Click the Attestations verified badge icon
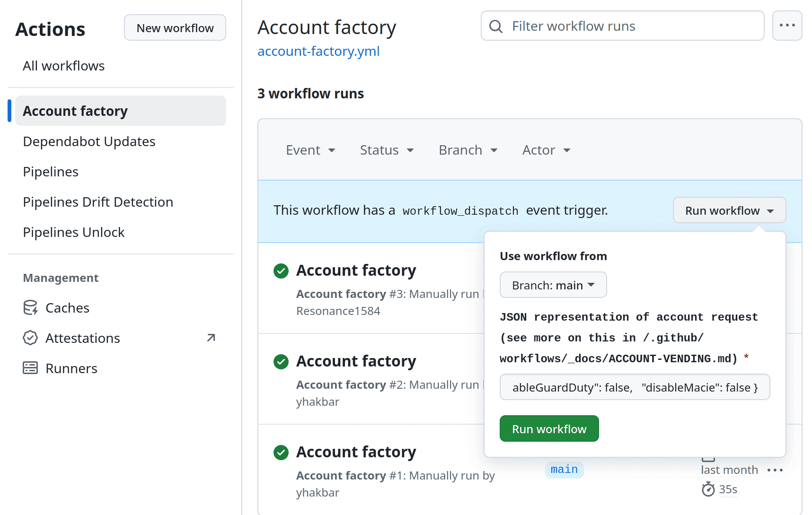 click(x=30, y=338)
